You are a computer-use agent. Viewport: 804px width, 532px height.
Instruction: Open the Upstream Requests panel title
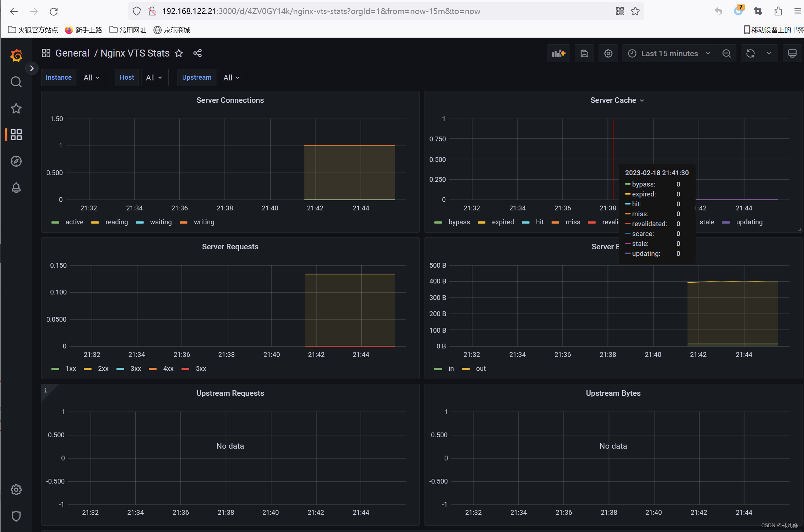point(230,393)
